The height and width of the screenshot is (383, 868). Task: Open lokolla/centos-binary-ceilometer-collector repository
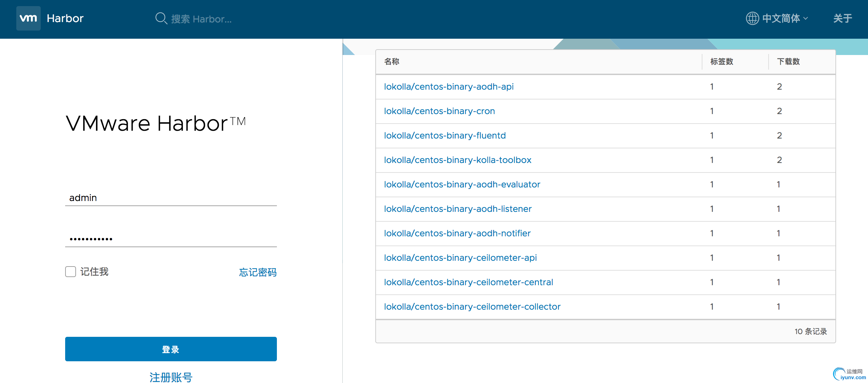click(x=472, y=307)
